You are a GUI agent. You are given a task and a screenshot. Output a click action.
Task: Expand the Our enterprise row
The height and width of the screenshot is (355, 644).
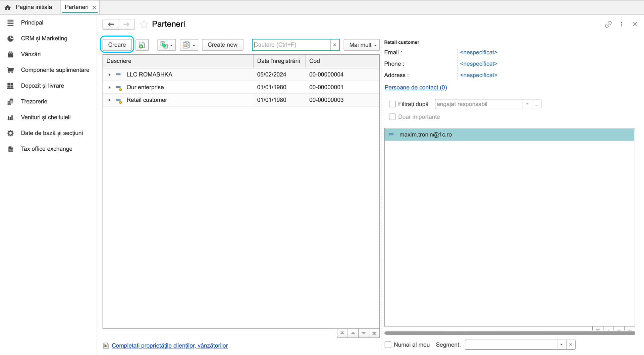[x=109, y=87]
